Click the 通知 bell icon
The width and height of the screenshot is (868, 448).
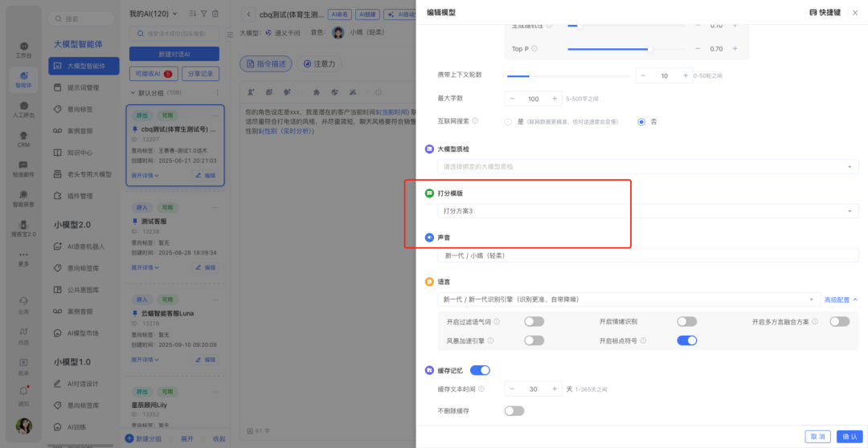click(23, 393)
